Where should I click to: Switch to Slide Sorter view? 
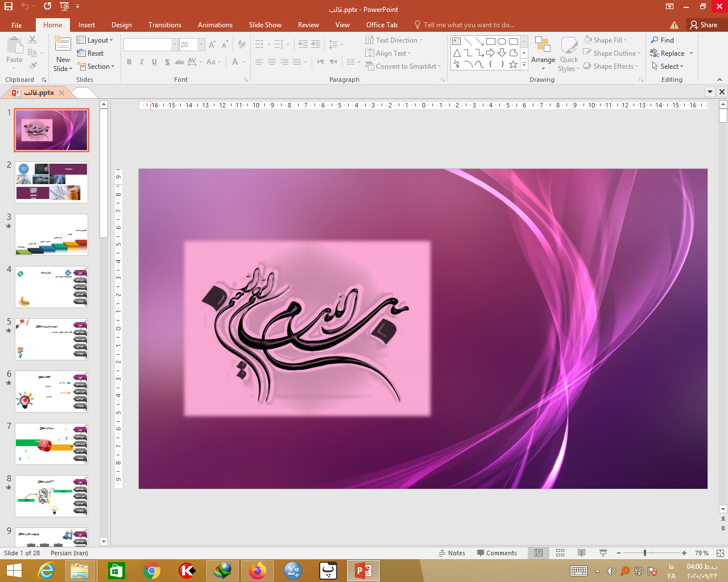(560, 553)
